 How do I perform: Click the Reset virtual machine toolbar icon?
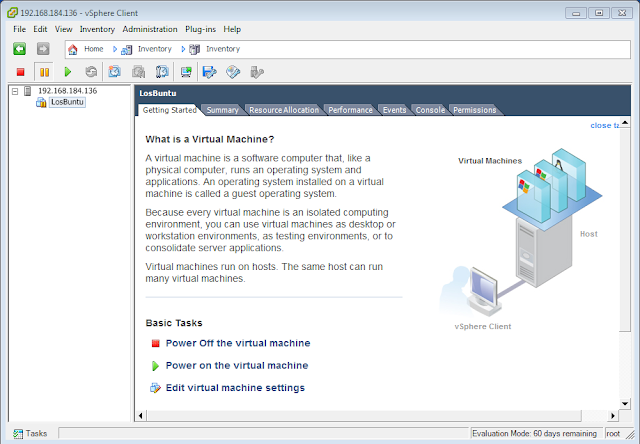pos(91,72)
